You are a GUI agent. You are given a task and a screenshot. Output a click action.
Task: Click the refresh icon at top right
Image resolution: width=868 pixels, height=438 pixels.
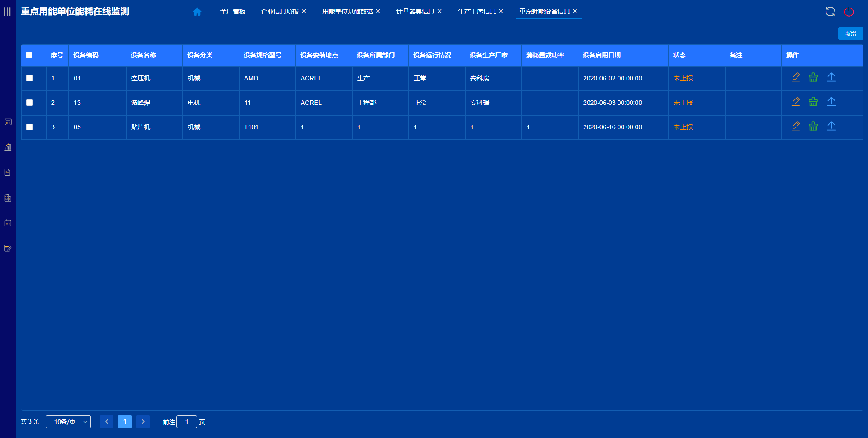[x=830, y=12]
